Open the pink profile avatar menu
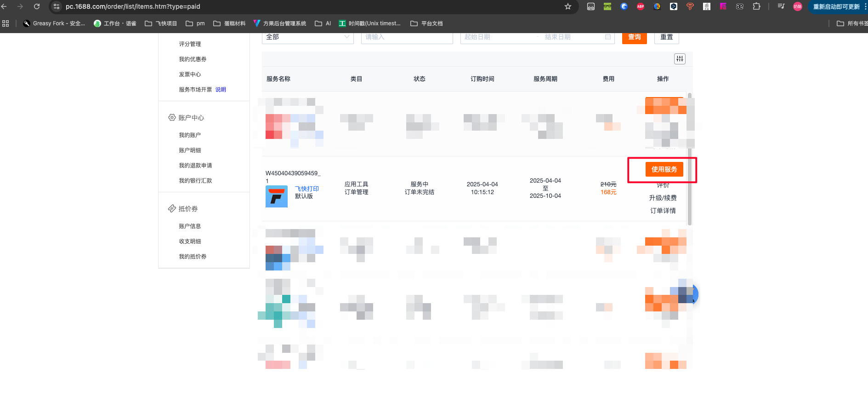The width and height of the screenshot is (868, 414). [x=798, y=6]
